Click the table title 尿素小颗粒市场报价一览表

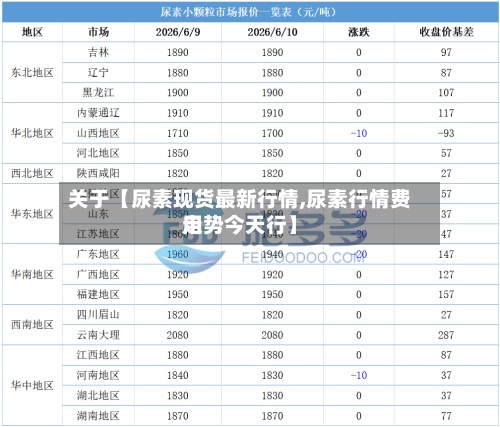coord(226,12)
